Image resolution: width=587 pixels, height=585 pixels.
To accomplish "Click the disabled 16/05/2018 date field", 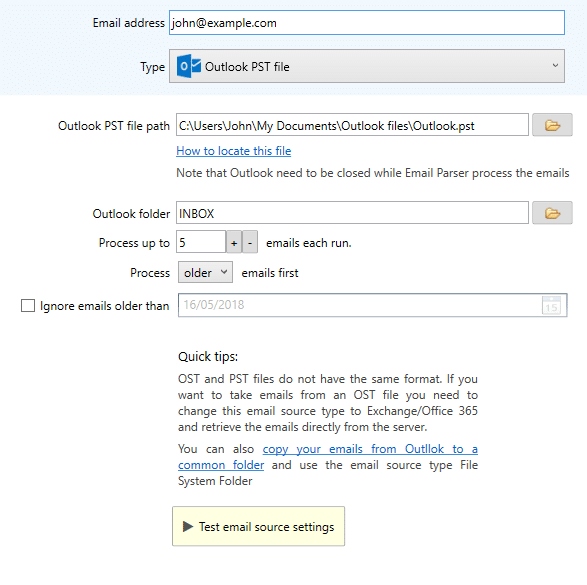I will [372, 305].
